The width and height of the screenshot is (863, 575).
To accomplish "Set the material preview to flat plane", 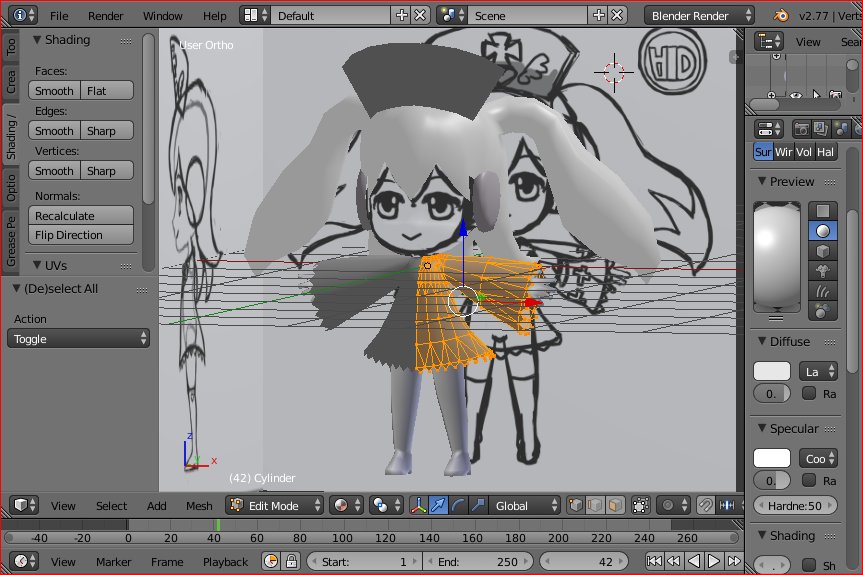I will [x=823, y=211].
